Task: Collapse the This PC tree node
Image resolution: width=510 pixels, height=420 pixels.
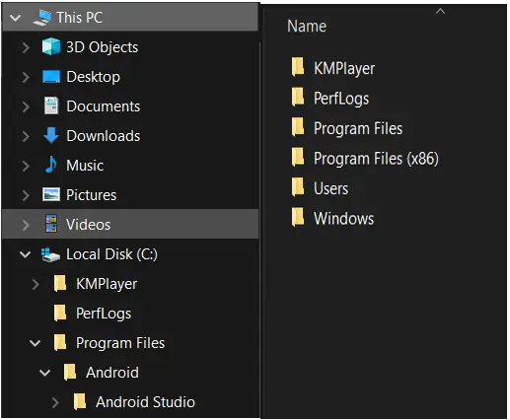Action: point(16,18)
